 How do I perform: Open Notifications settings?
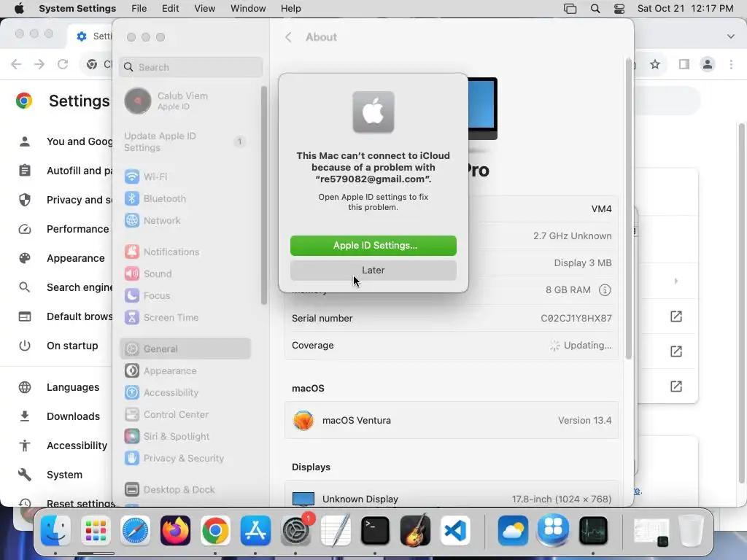pos(186,252)
